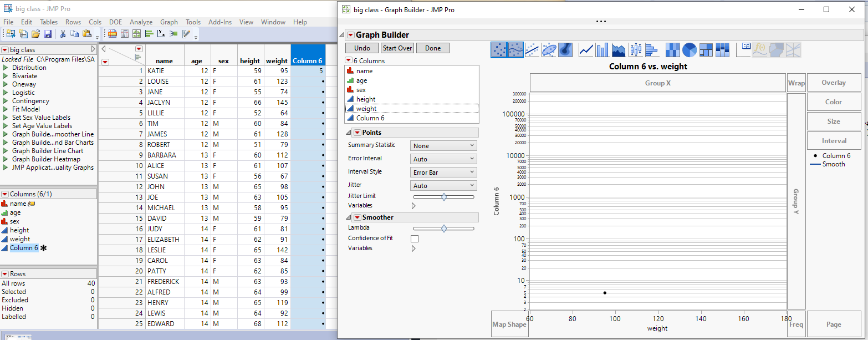868x340 pixels.
Task: Select the Treemap element icon
Action: point(706,50)
